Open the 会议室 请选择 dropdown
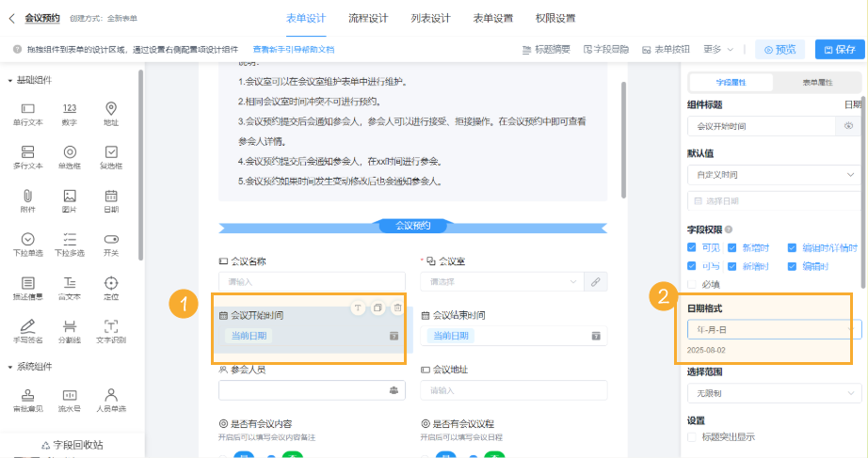868x458 pixels. click(502, 282)
